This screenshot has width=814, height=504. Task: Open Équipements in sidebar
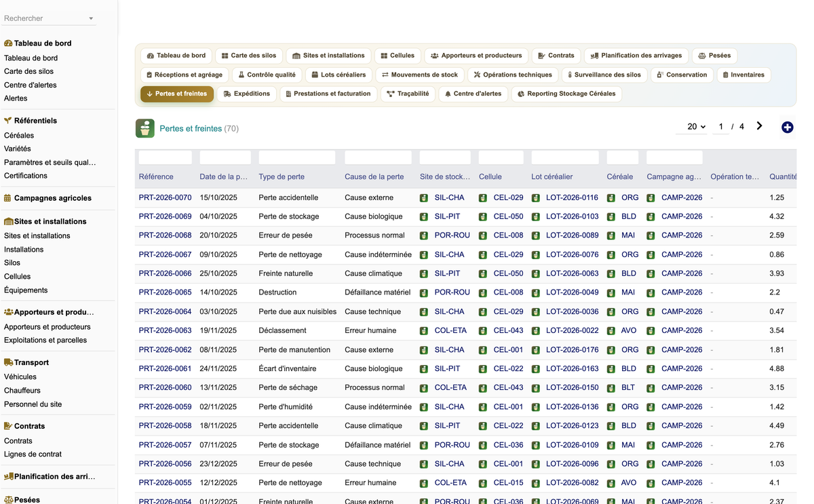pyautogui.click(x=26, y=290)
